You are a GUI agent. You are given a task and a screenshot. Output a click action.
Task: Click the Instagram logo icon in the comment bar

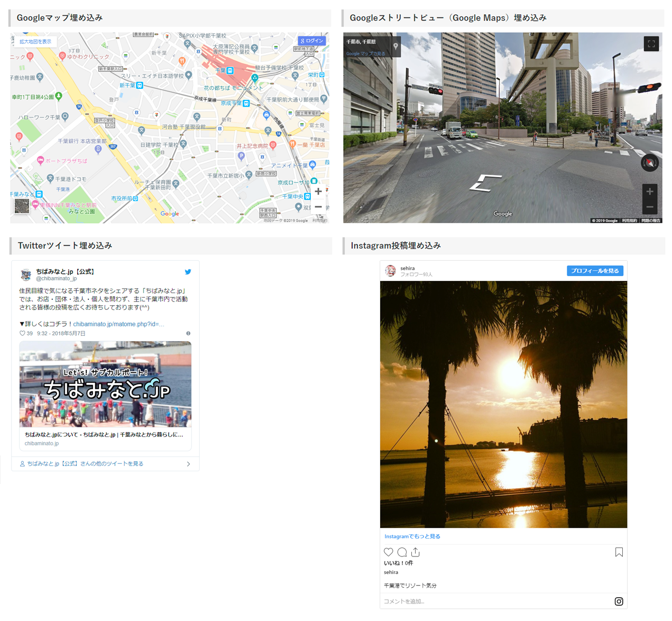point(619,601)
